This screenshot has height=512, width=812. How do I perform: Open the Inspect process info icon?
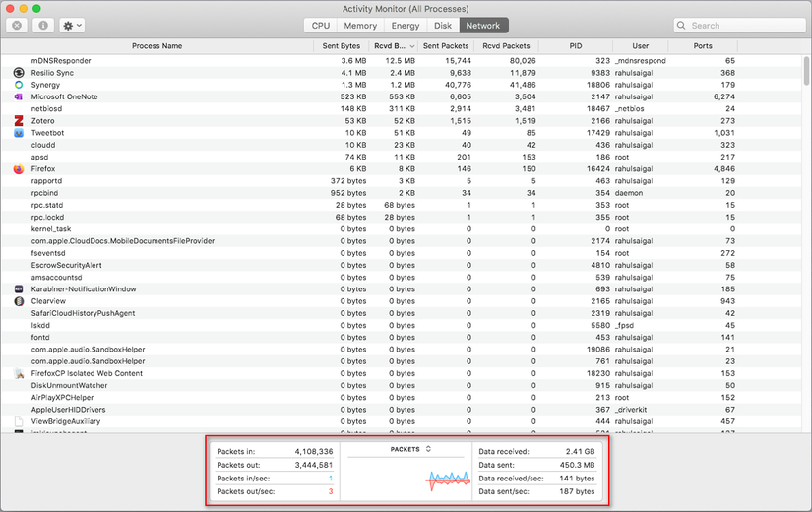tap(43, 25)
